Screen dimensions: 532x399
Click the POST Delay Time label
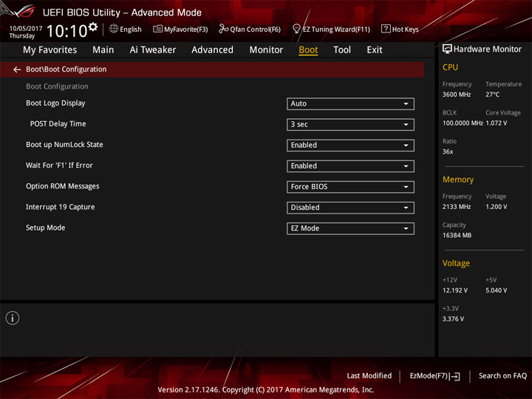58,124
